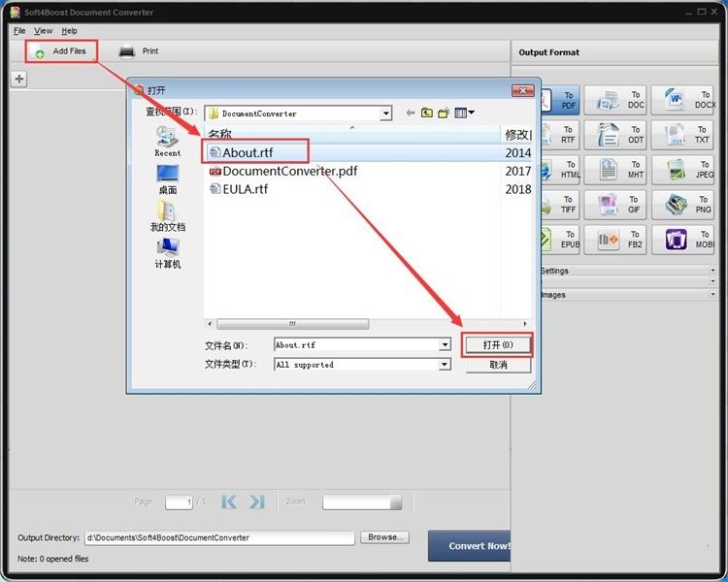This screenshot has height=582, width=728.
Task: Expand the middle collapsed section arrow
Action: (x=712, y=281)
